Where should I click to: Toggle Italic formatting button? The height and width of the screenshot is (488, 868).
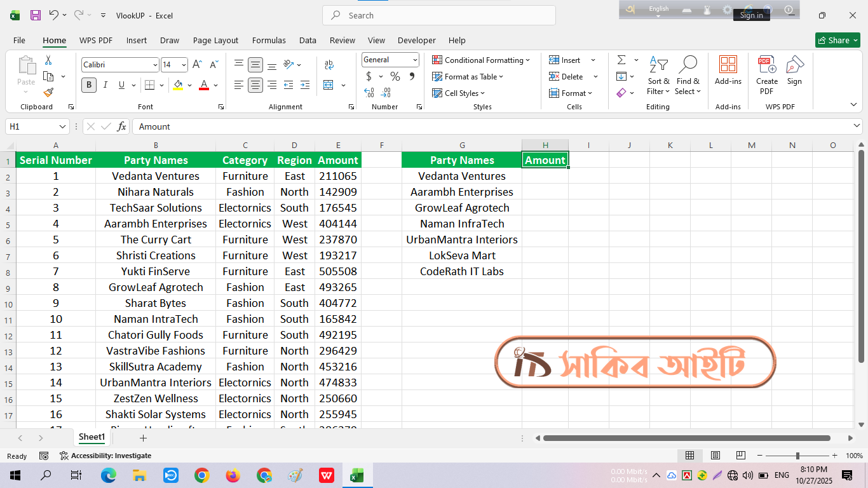(x=105, y=85)
